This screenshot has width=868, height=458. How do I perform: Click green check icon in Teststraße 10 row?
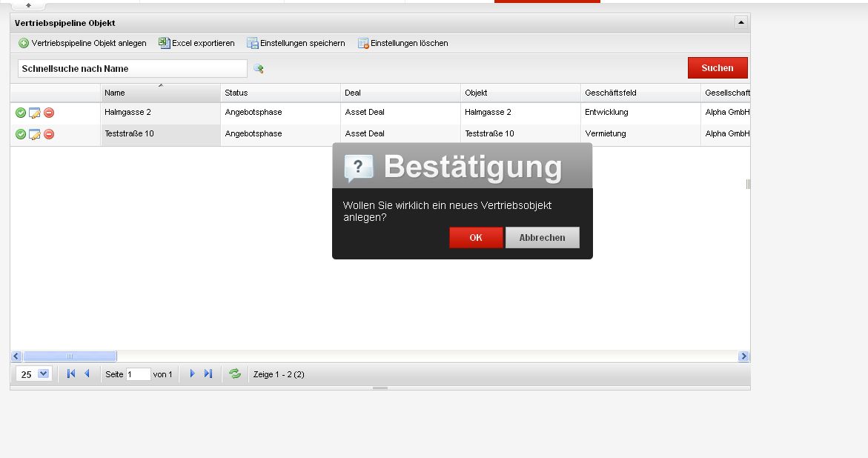(x=21, y=134)
